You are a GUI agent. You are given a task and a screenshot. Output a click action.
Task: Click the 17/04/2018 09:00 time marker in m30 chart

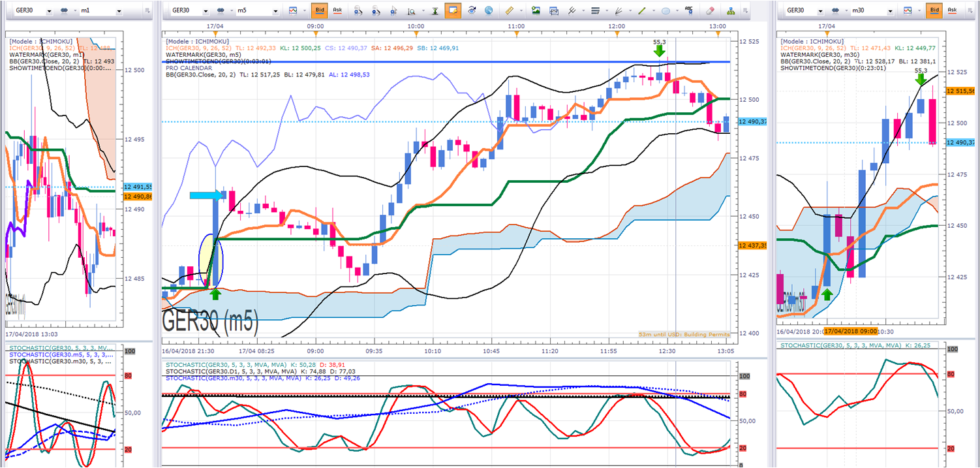point(851,331)
